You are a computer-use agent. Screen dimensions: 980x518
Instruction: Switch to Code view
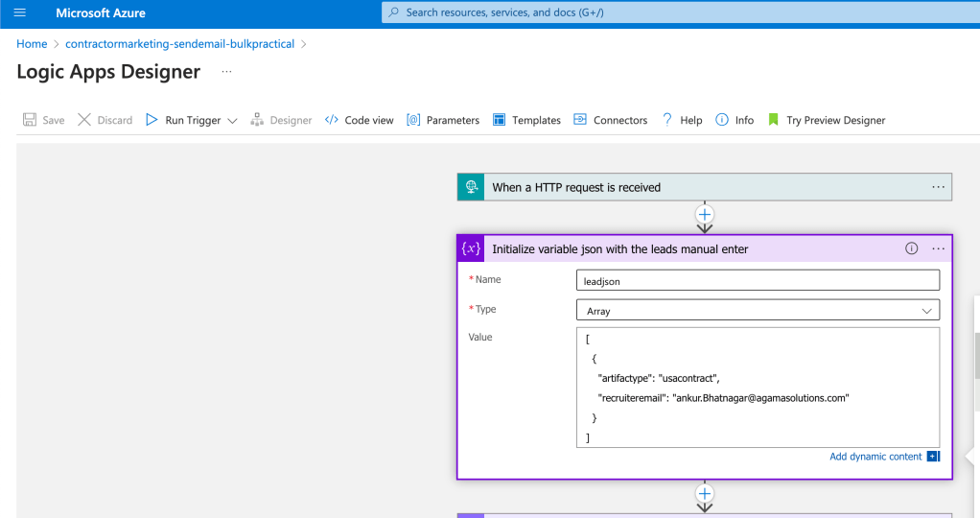coord(369,120)
